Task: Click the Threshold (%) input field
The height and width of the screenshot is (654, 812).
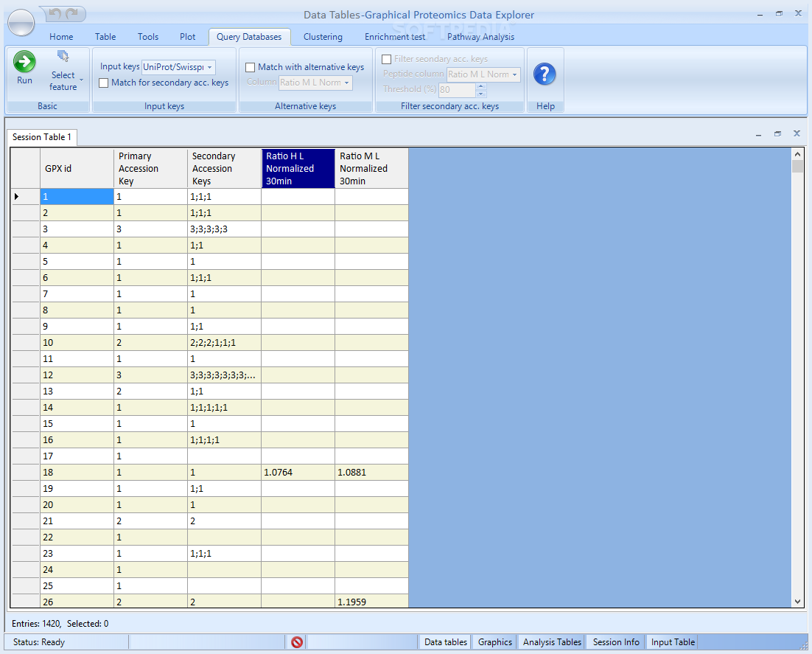Action: click(x=457, y=90)
